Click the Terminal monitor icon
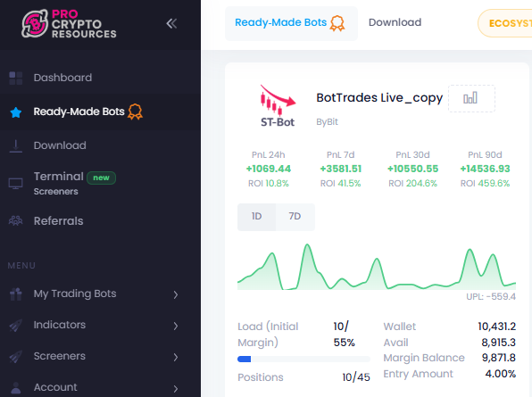Viewport: 532px width, 397px height. pos(15,184)
